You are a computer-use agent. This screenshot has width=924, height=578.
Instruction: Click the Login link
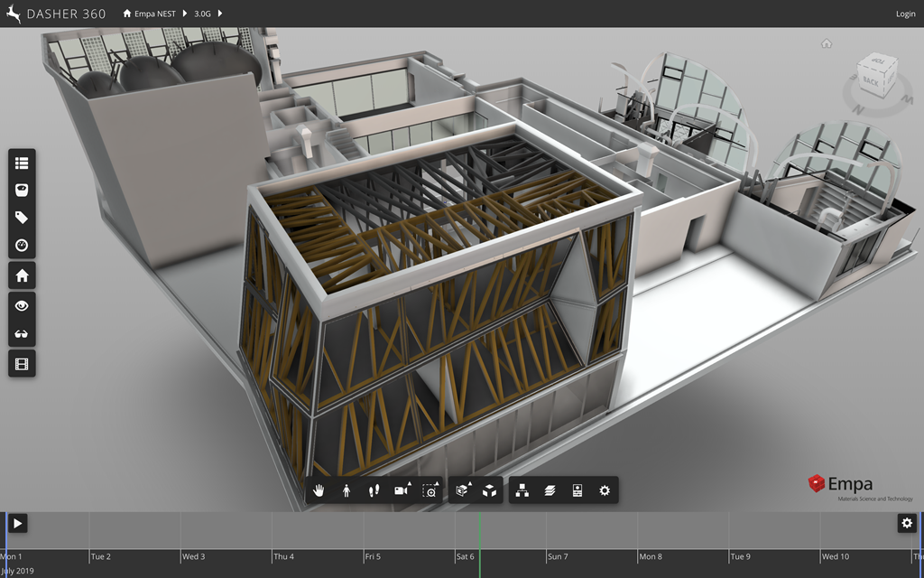click(905, 14)
